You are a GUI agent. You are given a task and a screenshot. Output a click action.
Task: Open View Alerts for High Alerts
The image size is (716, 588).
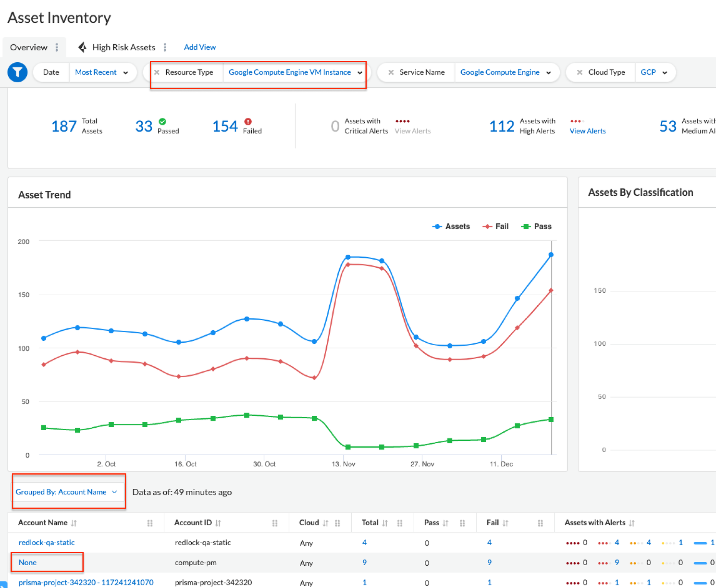[x=587, y=131]
